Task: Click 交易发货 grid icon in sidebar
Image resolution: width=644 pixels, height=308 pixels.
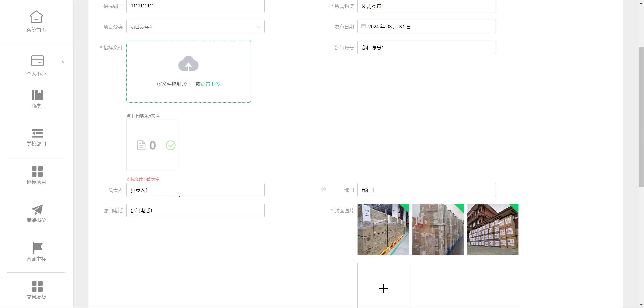Action: tap(37, 286)
